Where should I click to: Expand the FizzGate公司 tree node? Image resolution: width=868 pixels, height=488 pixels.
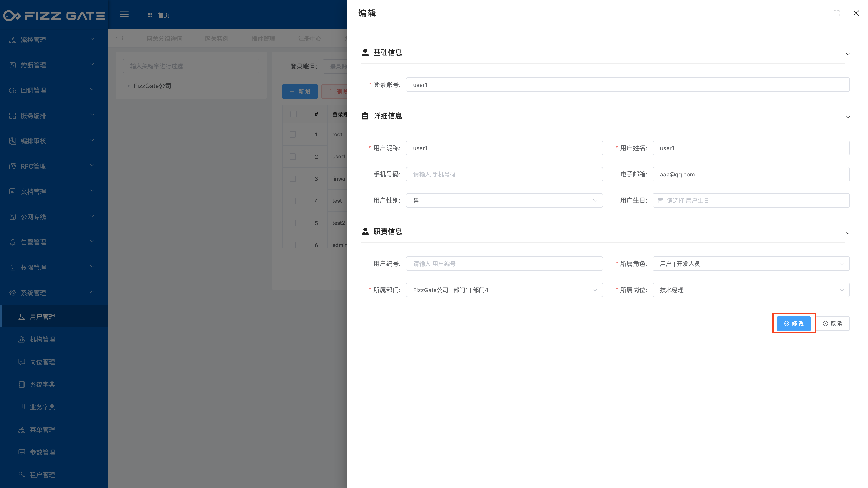click(128, 86)
